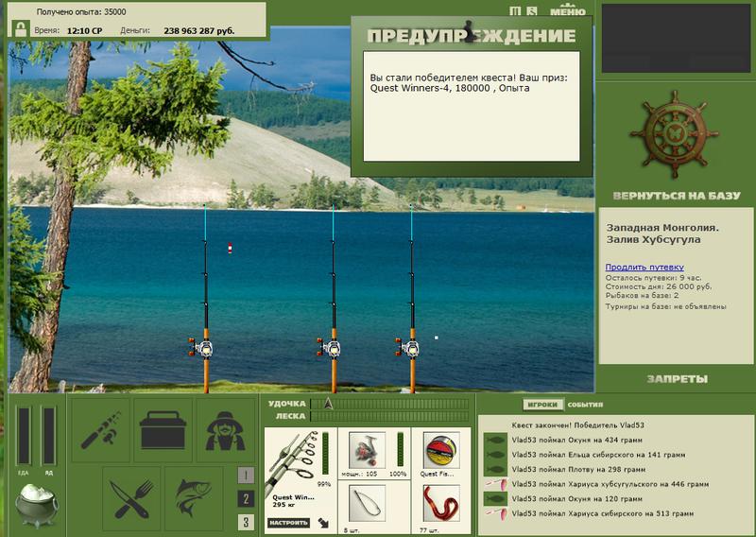Open the ЗАПРЕТЫ section
The height and width of the screenshot is (537, 756).
(677, 379)
